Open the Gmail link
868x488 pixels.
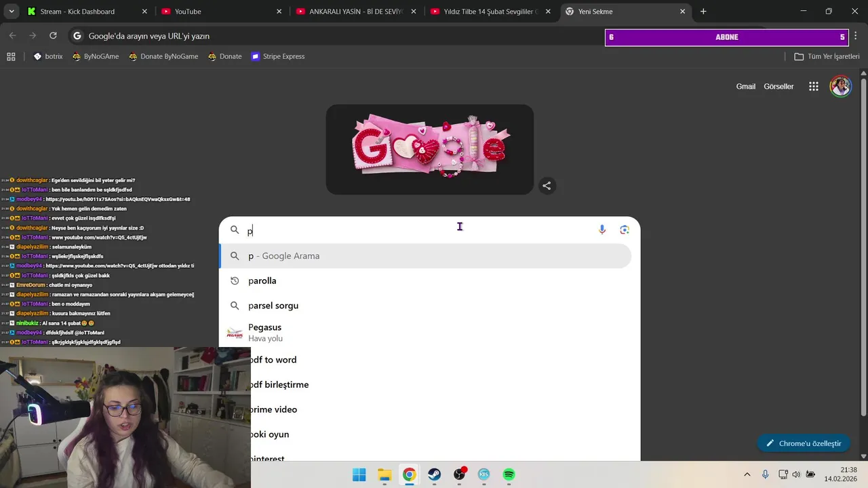746,86
